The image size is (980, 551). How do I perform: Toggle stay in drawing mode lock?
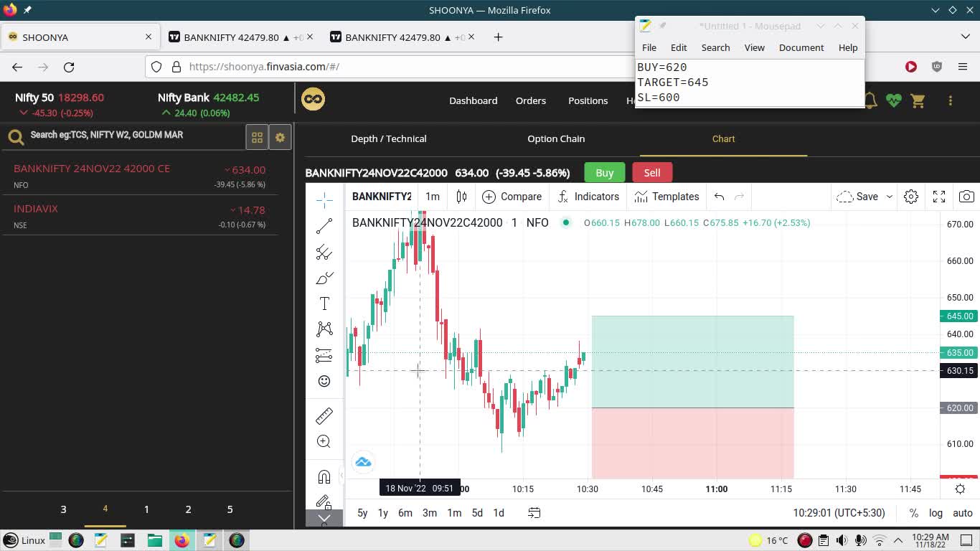pos(324,501)
